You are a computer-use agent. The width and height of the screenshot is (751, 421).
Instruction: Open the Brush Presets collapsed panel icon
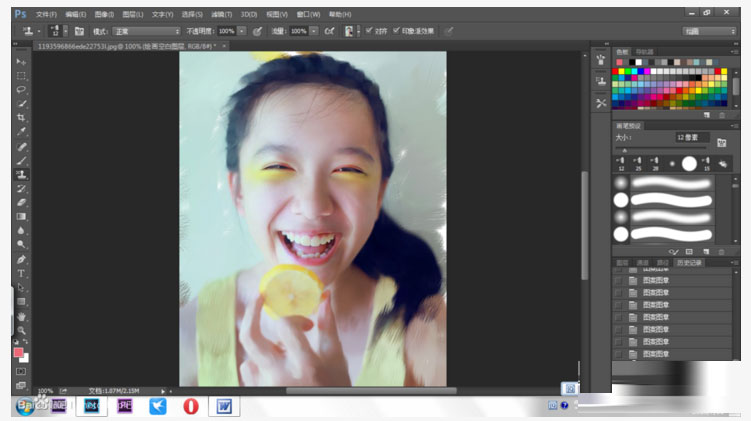(601, 59)
